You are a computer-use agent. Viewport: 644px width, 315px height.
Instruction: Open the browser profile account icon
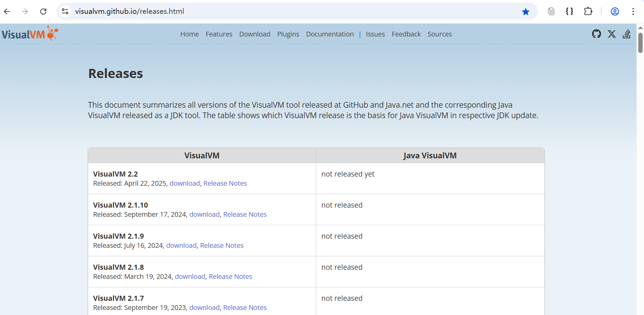click(x=615, y=11)
